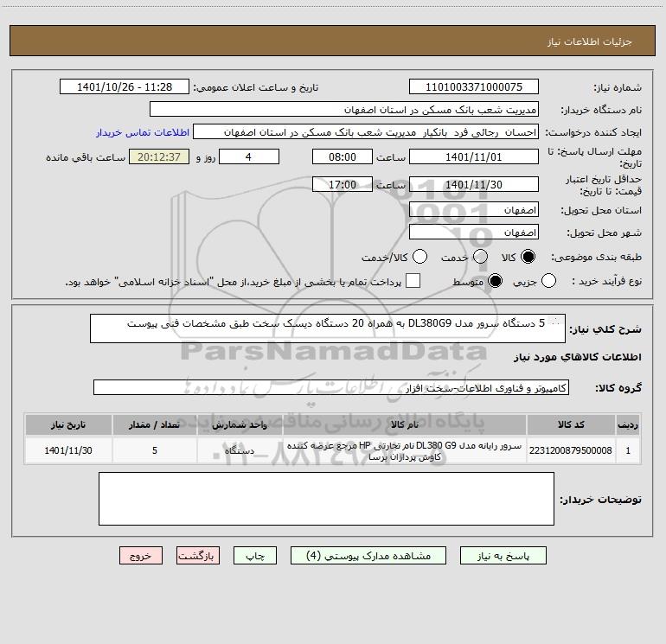The width and height of the screenshot is (666, 644).
Task: Click the ایجاد کننده درخواست field
Action: [x=366, y=132]
